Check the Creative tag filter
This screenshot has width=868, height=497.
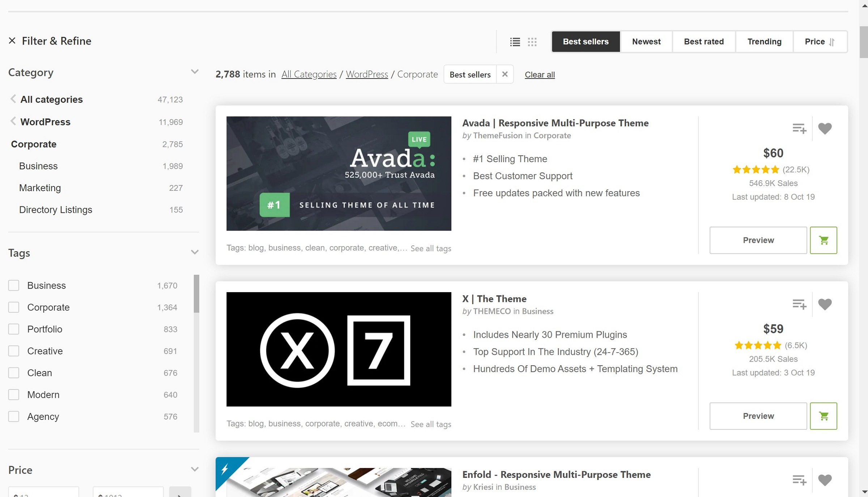(x=14, y=351)
